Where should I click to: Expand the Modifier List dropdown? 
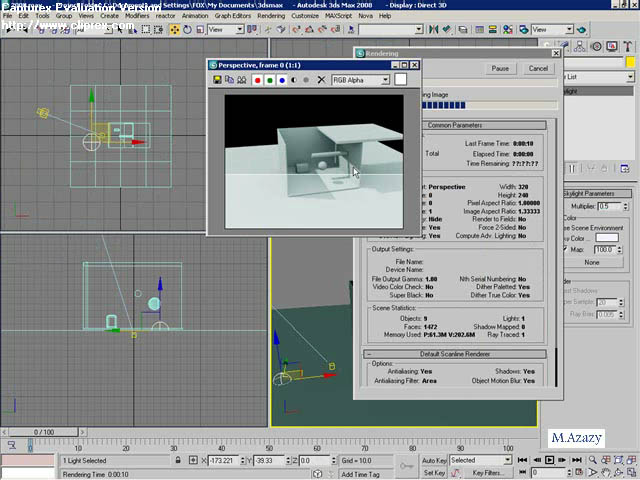[x=598, y=77]
